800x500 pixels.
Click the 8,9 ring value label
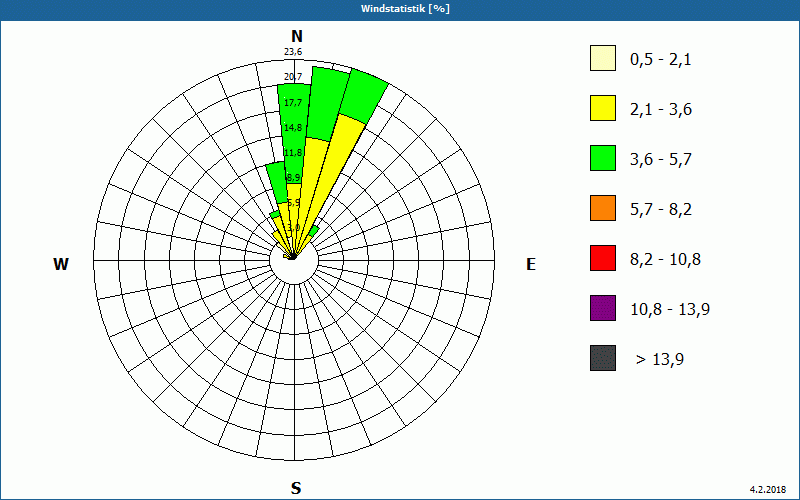(x=293, y=178)
